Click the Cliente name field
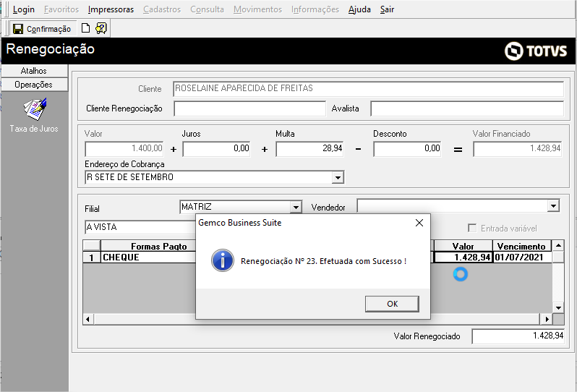The height and width of the screenshot is (392, 577). (368, 89)
